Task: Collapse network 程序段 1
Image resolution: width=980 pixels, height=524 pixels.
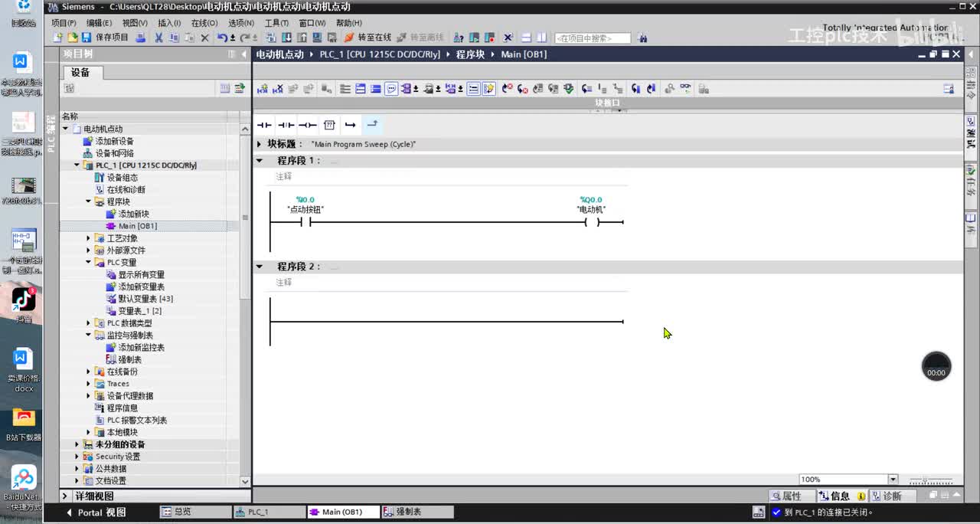Action: (x=260, y=161)
